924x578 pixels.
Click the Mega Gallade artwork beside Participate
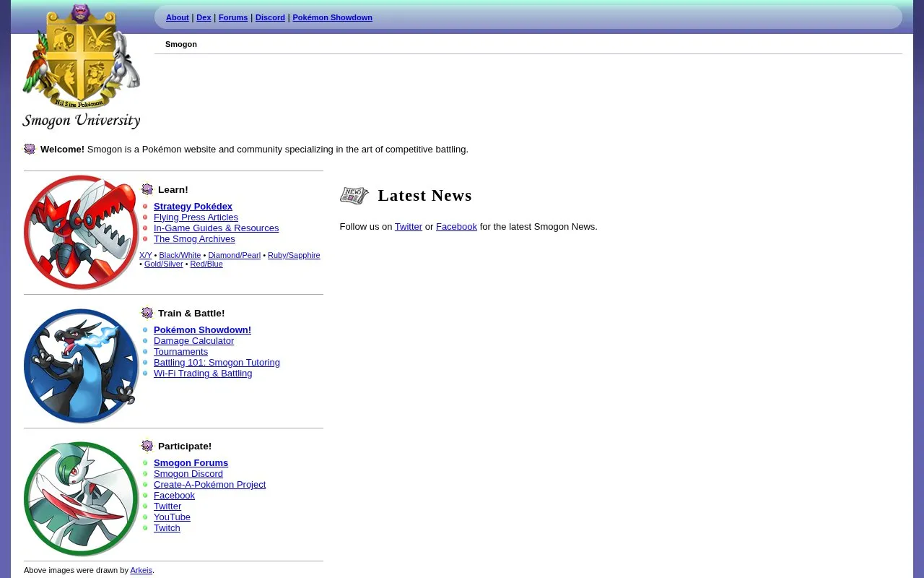[x=82, y=499]
